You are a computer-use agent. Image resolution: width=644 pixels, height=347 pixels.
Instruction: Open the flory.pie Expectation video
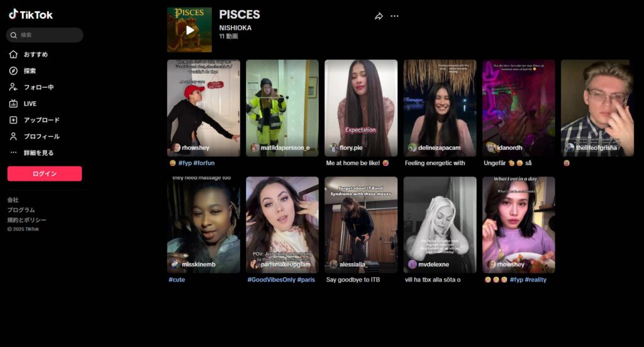click(361, 108)
